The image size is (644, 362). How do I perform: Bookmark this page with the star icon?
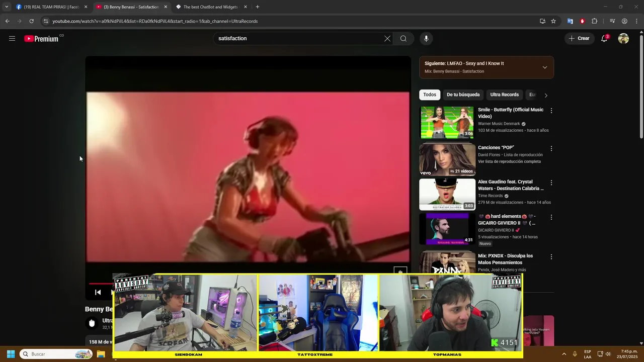coord(553,21)
